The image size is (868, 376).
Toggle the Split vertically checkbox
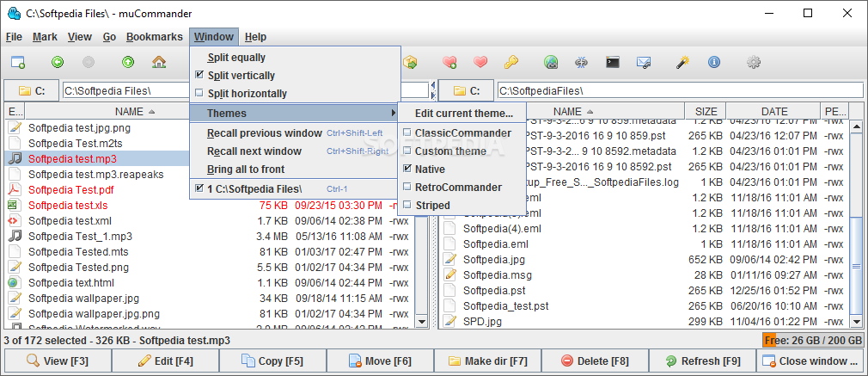(199, 76)
